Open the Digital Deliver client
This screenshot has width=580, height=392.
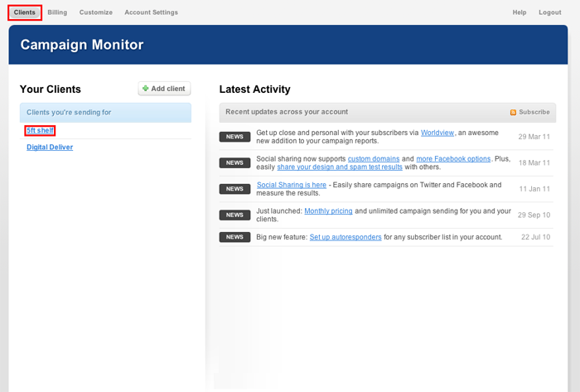pyautogui.click(x=50, y=148)
